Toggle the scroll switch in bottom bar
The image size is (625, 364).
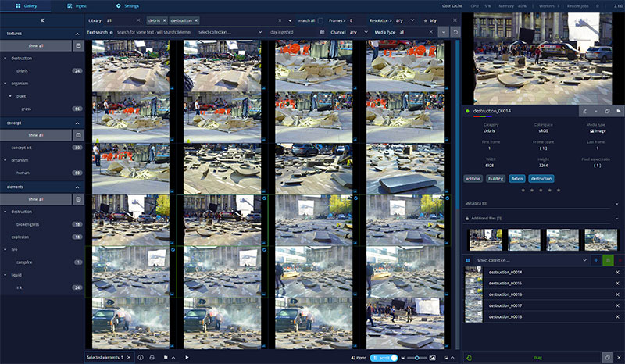(384, 357)
